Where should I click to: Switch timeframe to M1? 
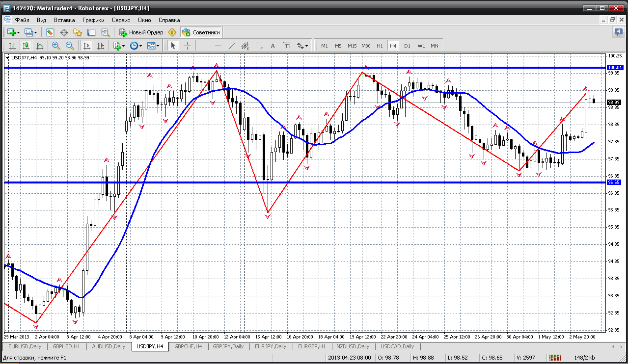325,46
